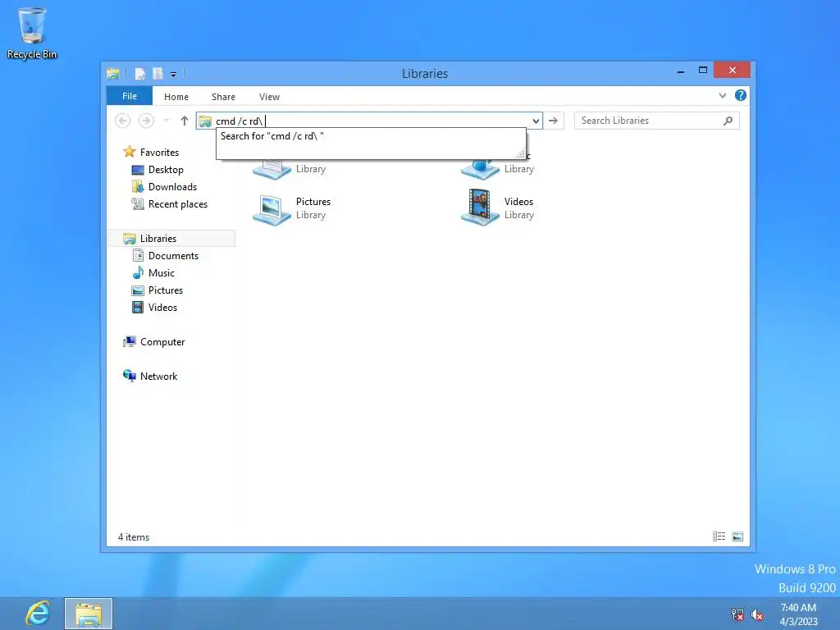Open the Help question mark icon

(741, 95)
